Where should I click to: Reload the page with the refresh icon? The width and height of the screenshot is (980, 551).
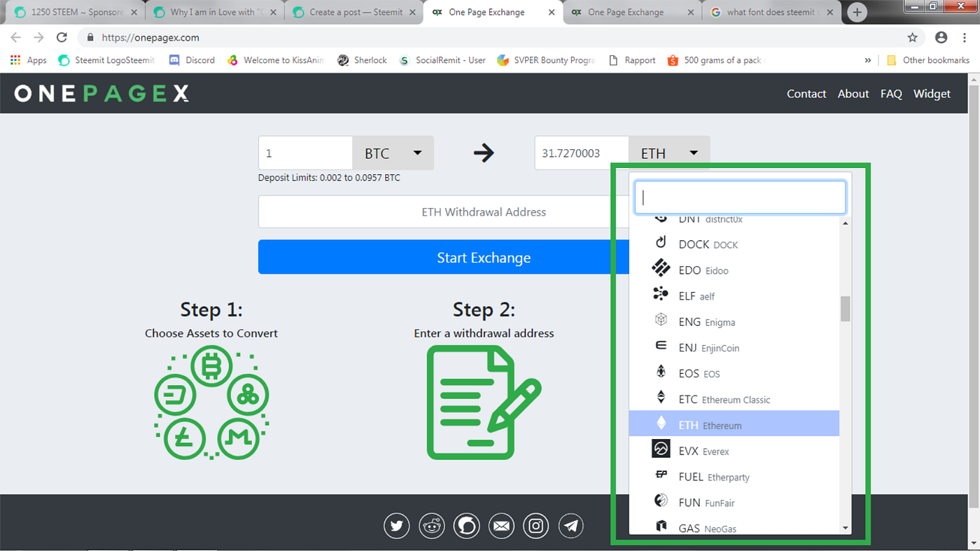click(x=62, y=38)
